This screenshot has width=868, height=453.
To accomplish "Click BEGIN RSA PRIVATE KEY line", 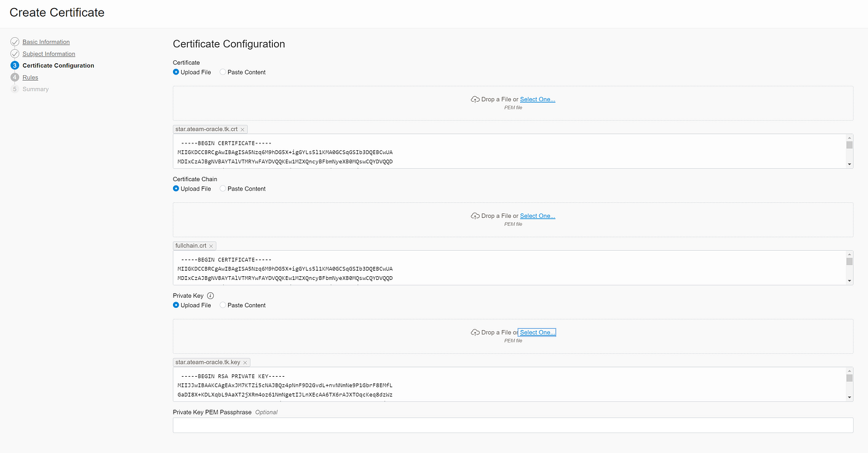I will (x=232, y=376).
